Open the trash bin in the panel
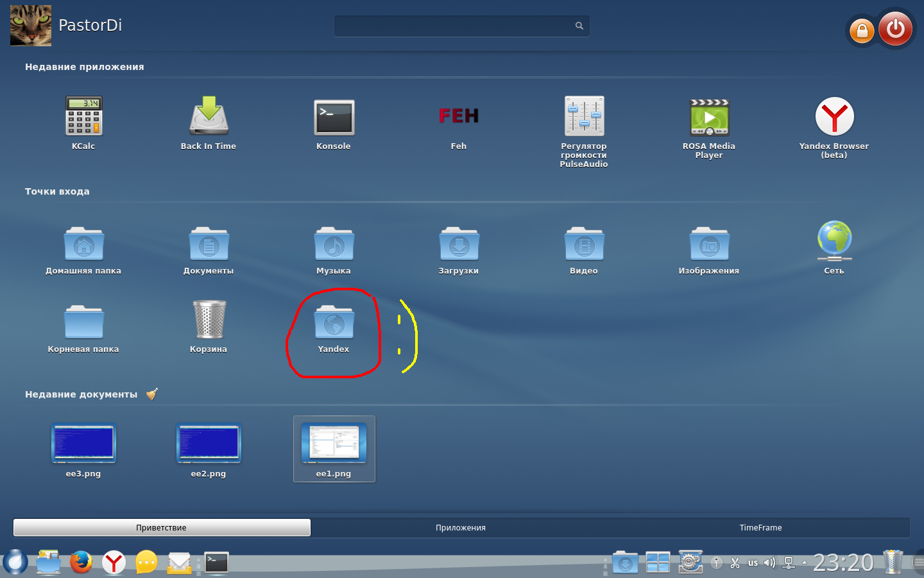 893,562
